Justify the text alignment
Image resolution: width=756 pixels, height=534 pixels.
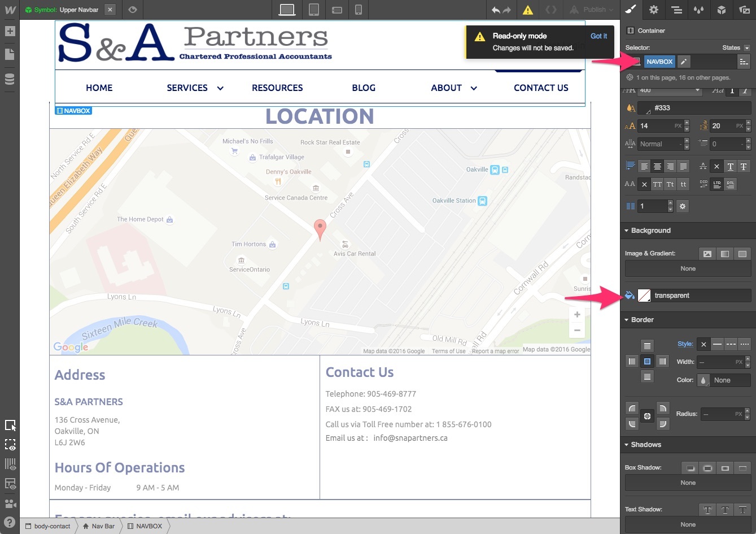click(683, 167)
